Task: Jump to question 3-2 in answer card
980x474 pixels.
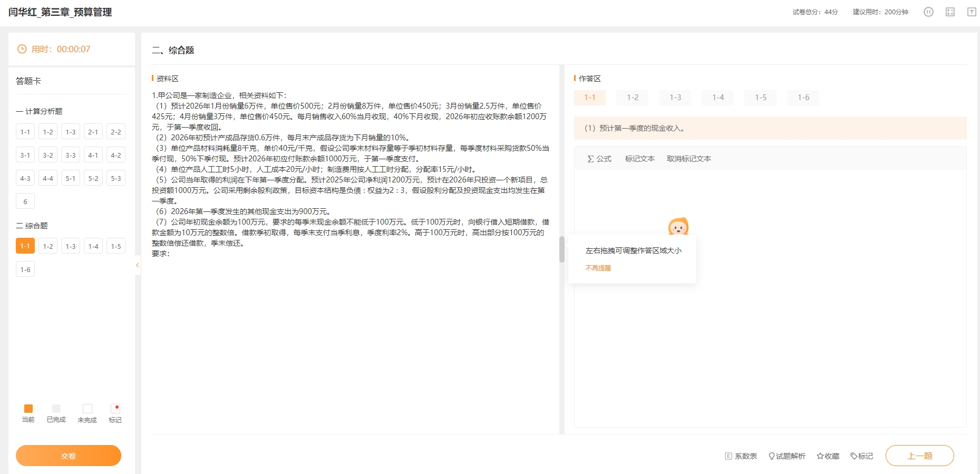Action: [48, 155]
